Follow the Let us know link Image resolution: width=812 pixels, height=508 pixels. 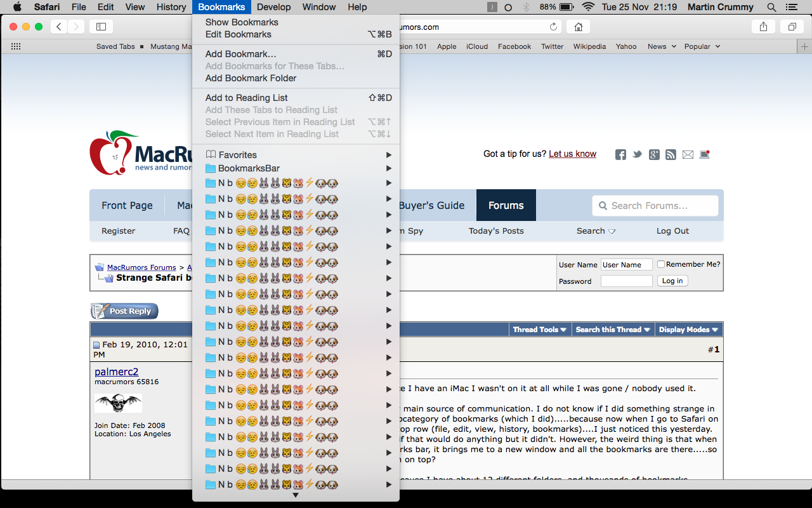click(x=572, y=154)
